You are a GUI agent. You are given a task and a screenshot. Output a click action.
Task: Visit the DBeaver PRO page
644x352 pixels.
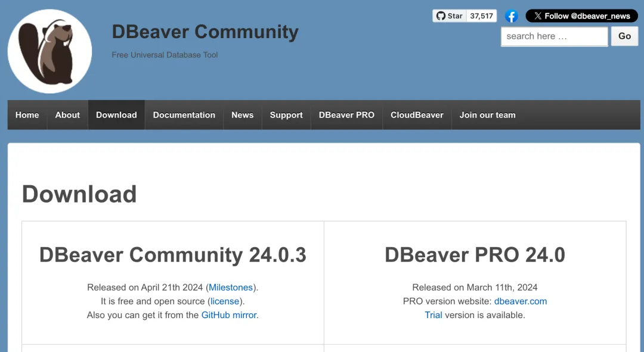tap(346, 115)
